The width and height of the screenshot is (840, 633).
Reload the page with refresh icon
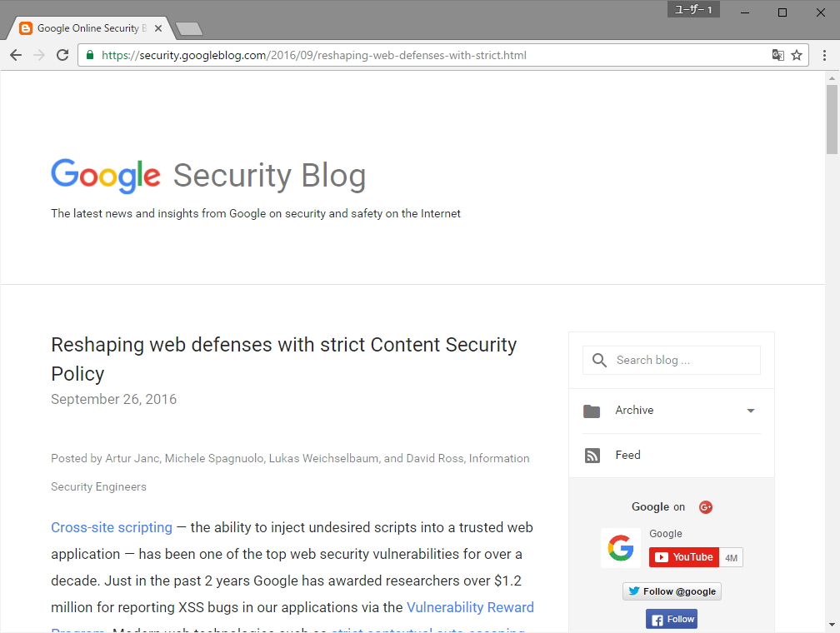tap(62, 55)
